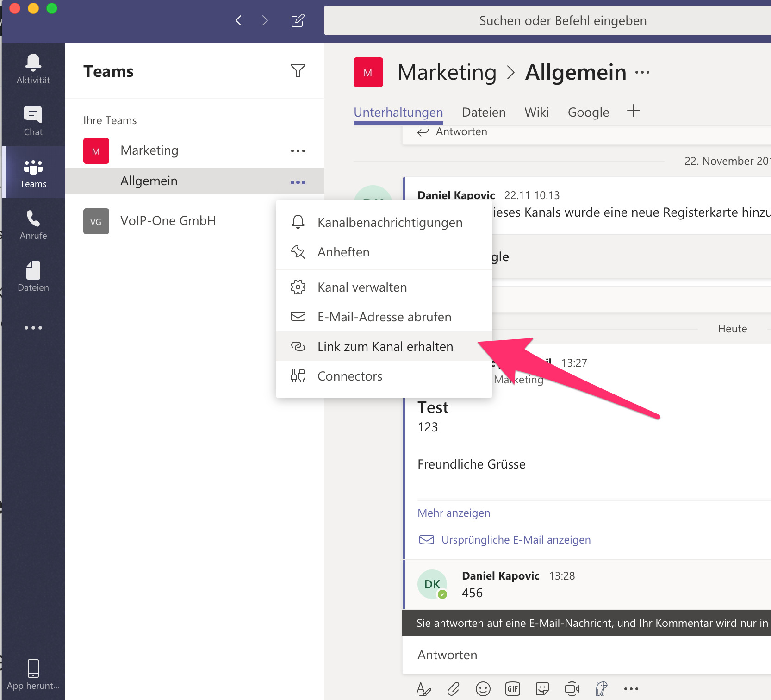Open the Google tab

click(x=588, y=112)
